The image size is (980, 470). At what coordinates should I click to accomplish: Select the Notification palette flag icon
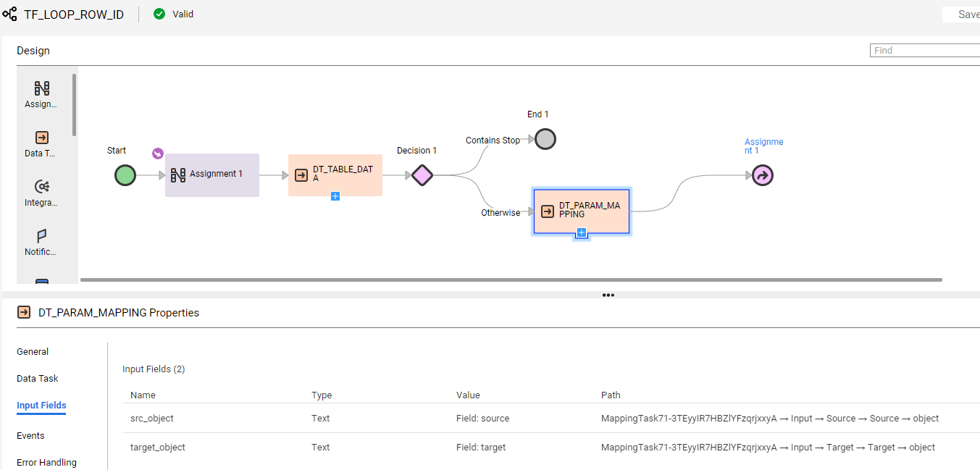click(x=42, y=236)
